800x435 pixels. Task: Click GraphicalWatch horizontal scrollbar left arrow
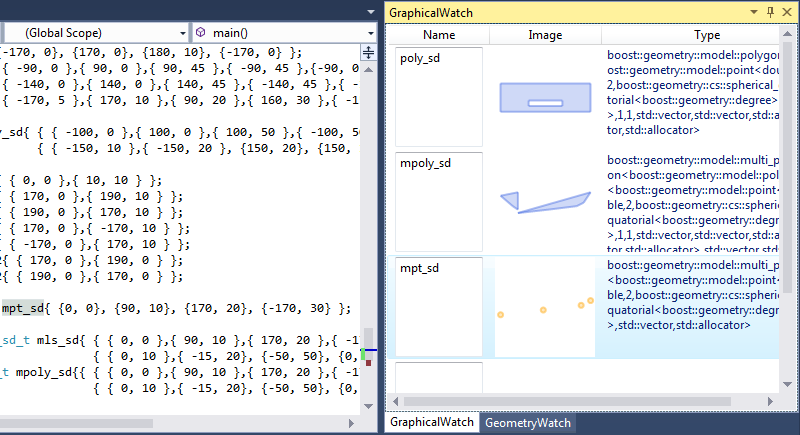(395, 402)
